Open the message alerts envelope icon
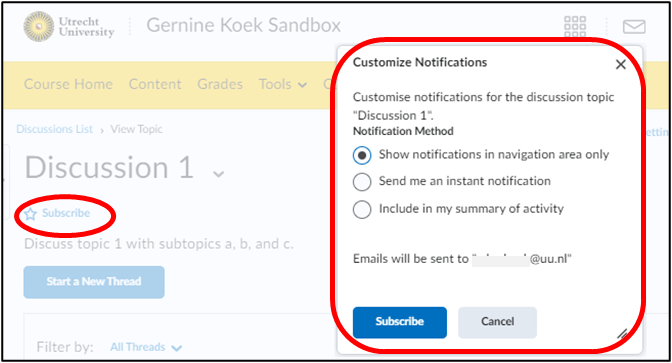 click(634, 27)
